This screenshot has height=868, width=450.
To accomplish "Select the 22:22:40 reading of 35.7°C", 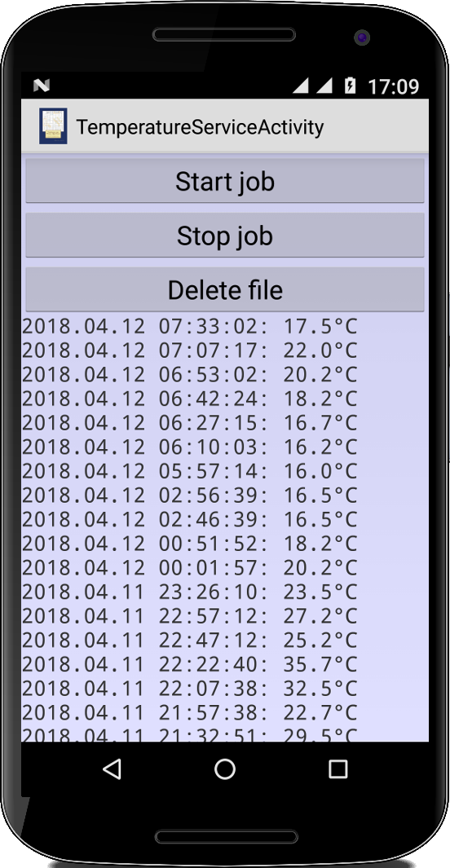I will click(x=190, y=664).
